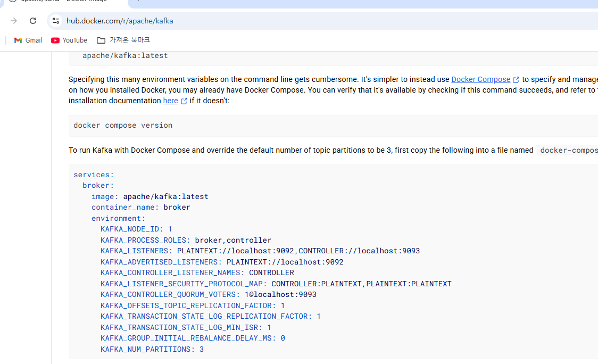
Task: Click the external-link icon beside Docker Compose
Action: (516, 80)
